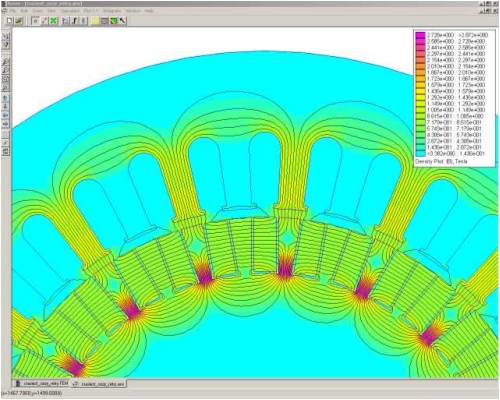
Task: Click the cyan bottom swatch in legend
Action: tap(420, 154)
